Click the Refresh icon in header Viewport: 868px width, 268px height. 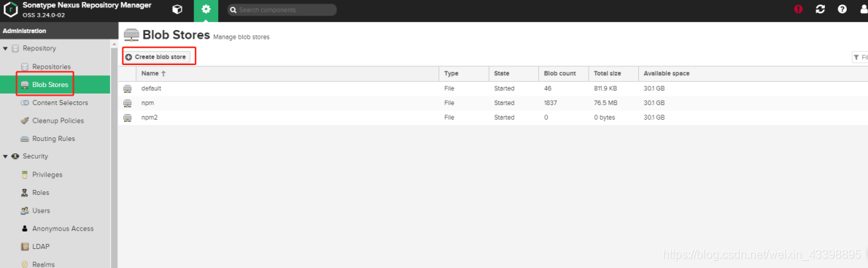click(x=821, y=9)
